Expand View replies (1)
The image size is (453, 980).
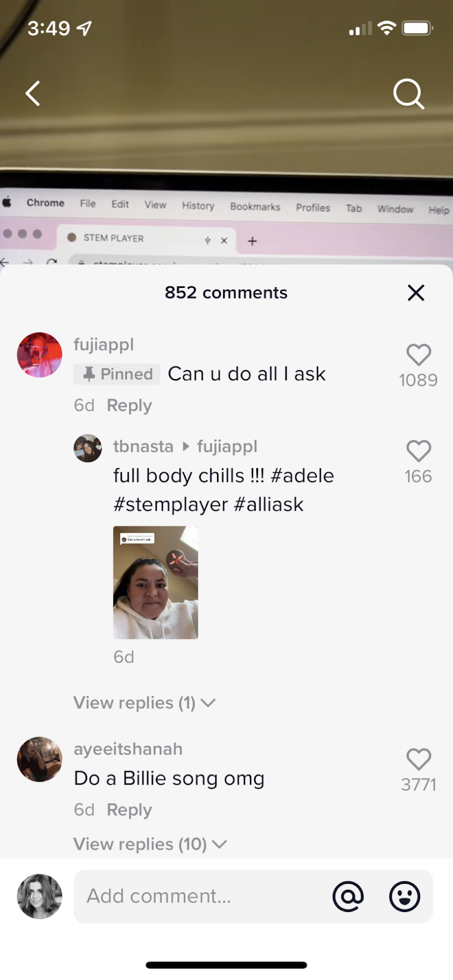(x=144, y=703)
